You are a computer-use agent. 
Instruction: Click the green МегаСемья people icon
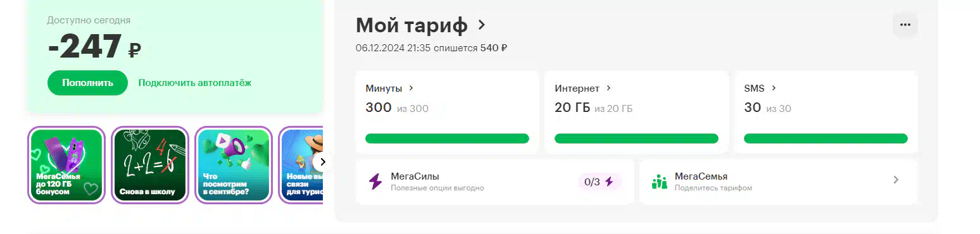pos(660,182)
